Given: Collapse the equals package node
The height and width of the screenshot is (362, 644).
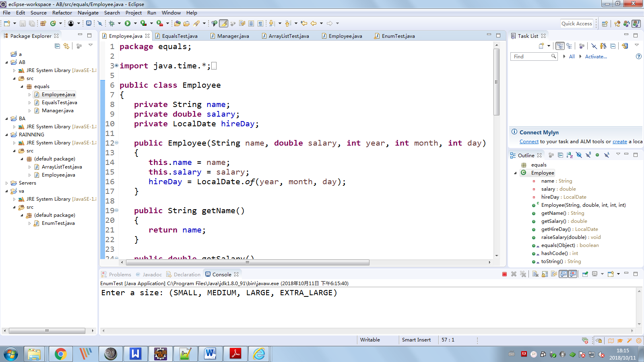Looking at the screenshot, I should tap(22, 86).
